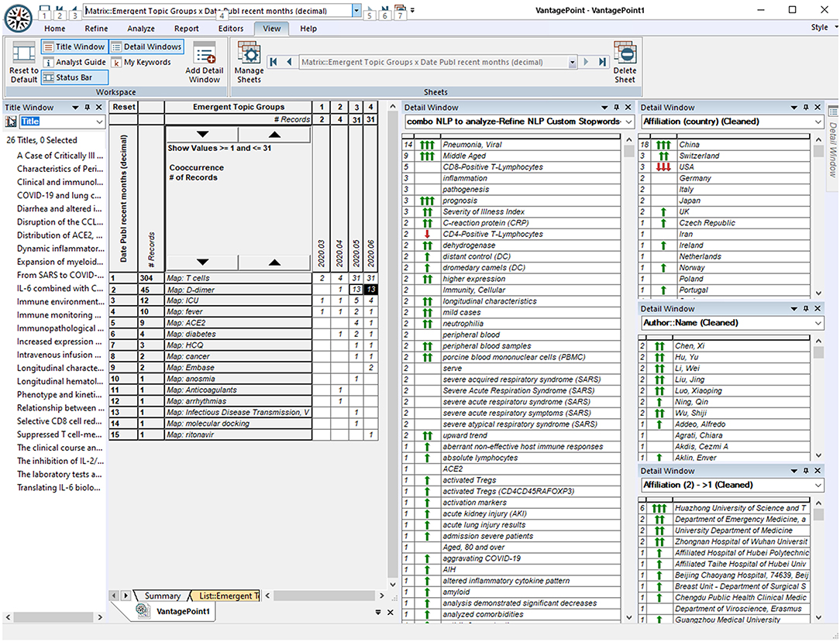Pin the Affiliation (country) Detail Window
The width and height of the screenshot is (840, 642).
(x=806, y=107)
